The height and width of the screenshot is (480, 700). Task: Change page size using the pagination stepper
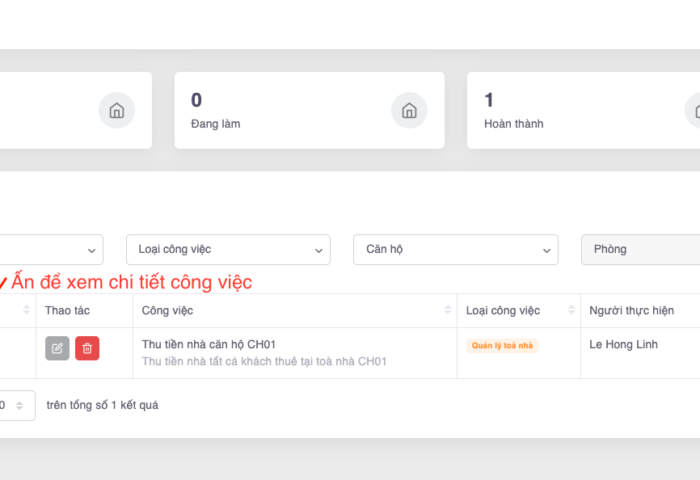[18, 405]
